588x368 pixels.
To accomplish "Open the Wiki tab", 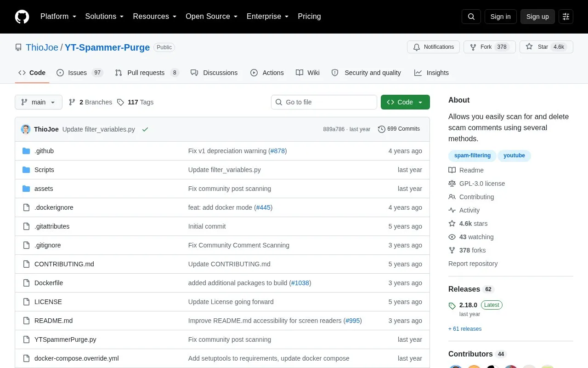I will coord(308,73).
